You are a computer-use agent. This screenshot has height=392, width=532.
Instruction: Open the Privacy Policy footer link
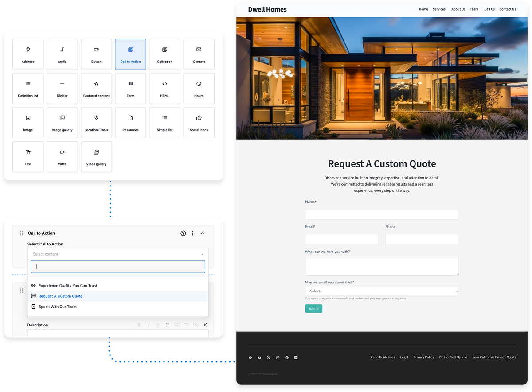423,357
